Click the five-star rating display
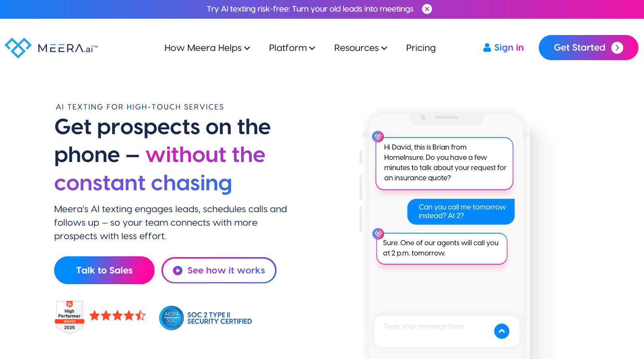 click(118, 316)
